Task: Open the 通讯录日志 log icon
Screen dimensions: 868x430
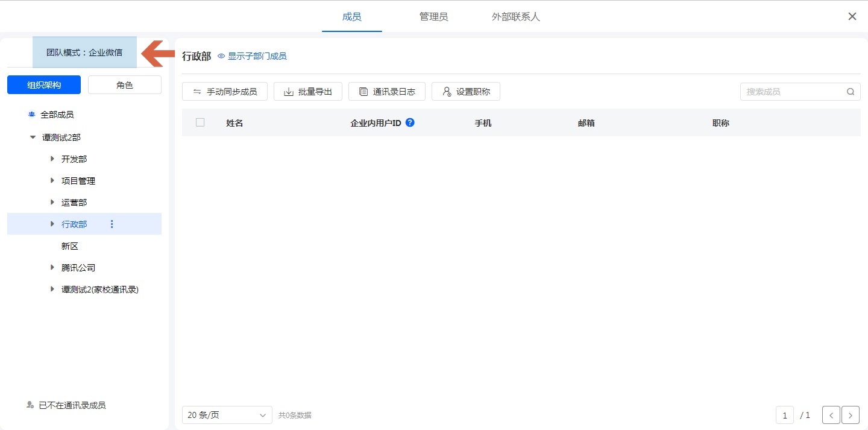Action: click(363, 92)
